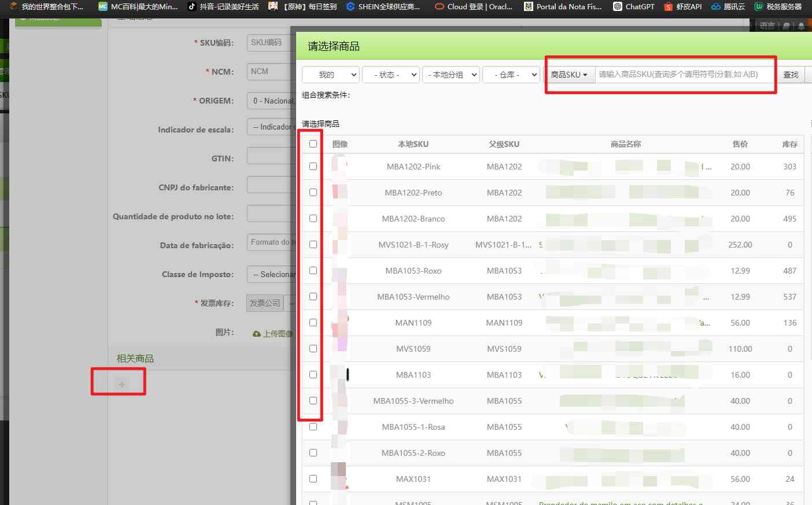
Task: Open the 虾皮API bookmark
Action: (x=682, y=7)
